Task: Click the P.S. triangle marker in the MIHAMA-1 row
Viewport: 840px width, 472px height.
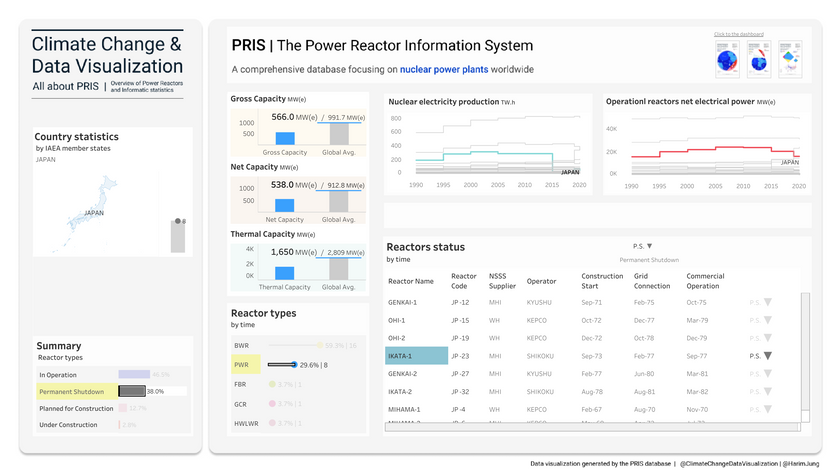Action: 768,409
